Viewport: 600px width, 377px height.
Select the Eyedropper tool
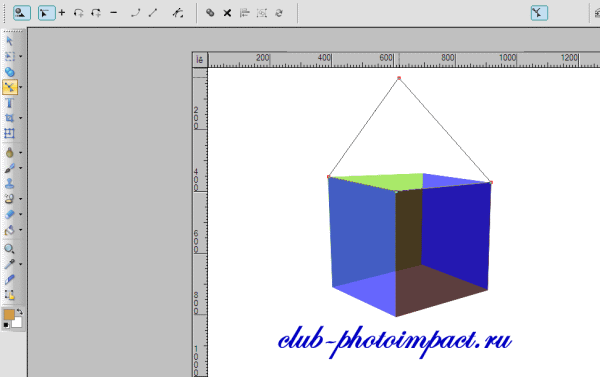10,264
